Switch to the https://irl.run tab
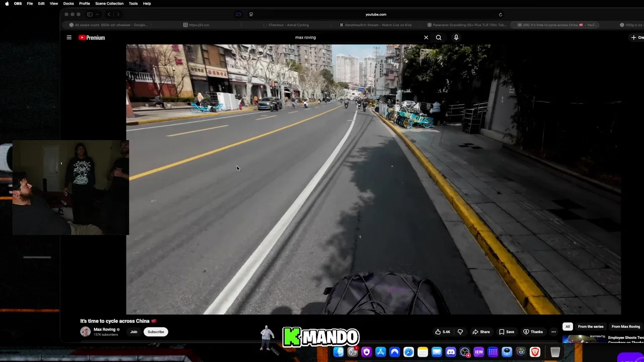 pos(196,25)
